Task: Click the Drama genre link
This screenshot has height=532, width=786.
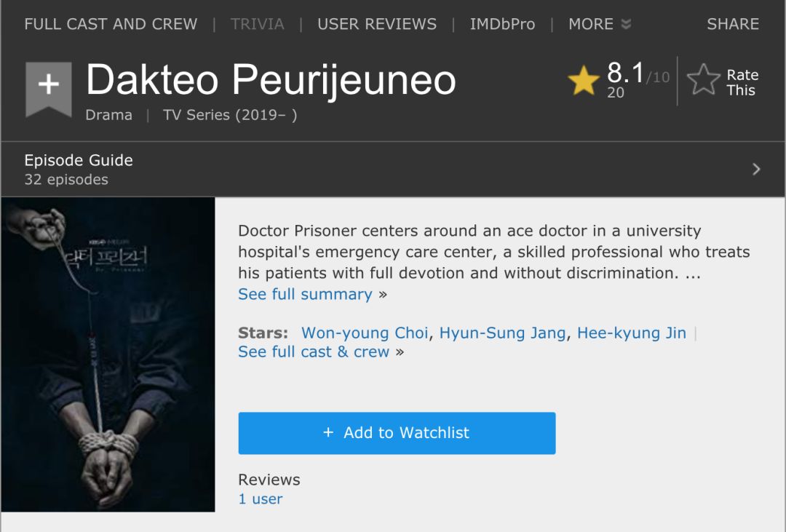Action: pos(108,115)
